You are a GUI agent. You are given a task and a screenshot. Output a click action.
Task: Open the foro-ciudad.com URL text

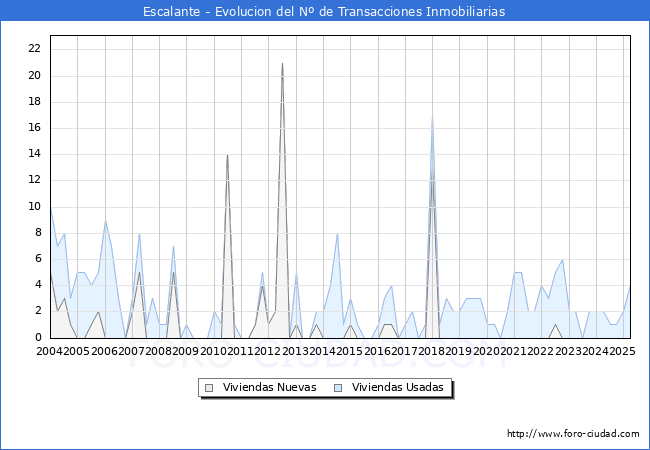[573, 434]
